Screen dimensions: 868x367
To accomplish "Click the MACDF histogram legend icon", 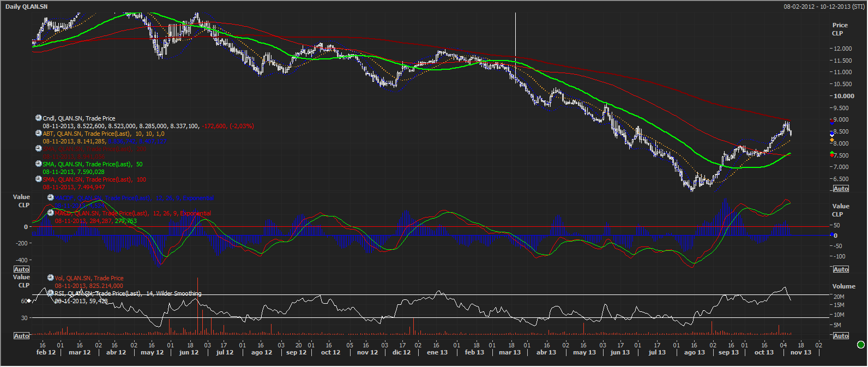I will [51, 197].
